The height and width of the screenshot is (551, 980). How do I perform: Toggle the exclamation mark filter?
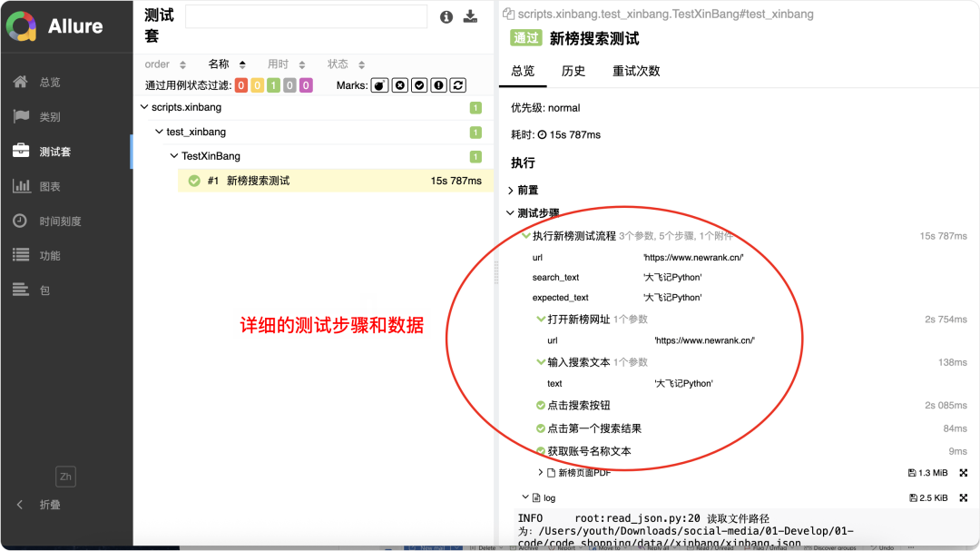(439, 85)
